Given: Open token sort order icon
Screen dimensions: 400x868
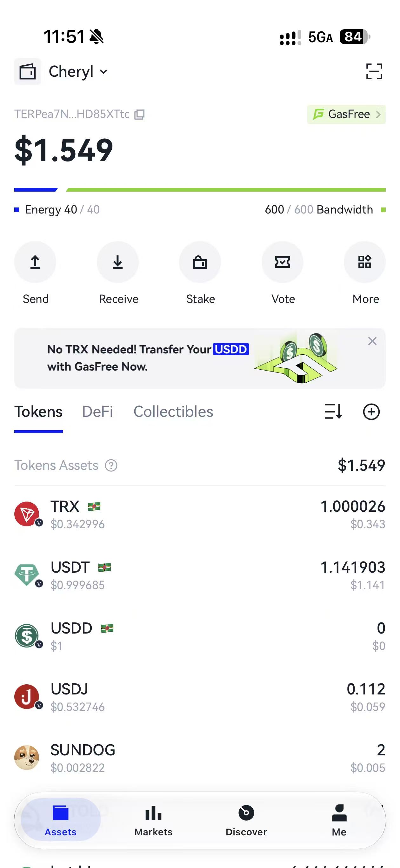Looking at the screenshot, I should coord(333,412).
